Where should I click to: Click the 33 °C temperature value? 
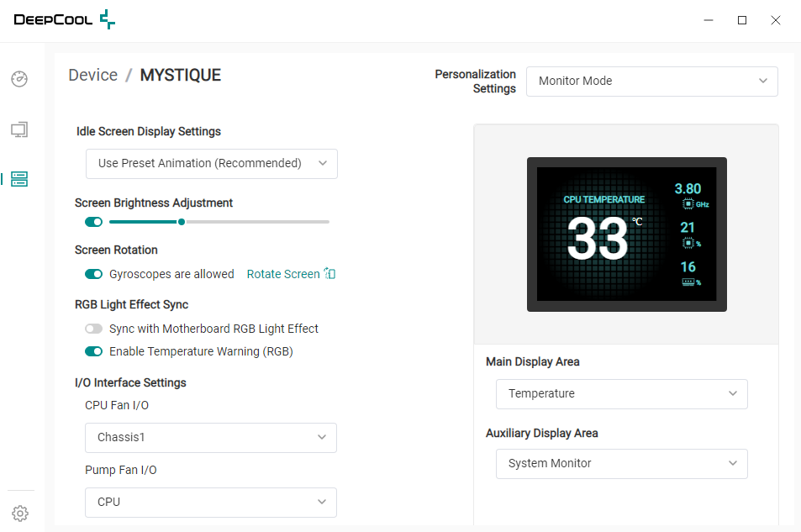click(604, 238)
